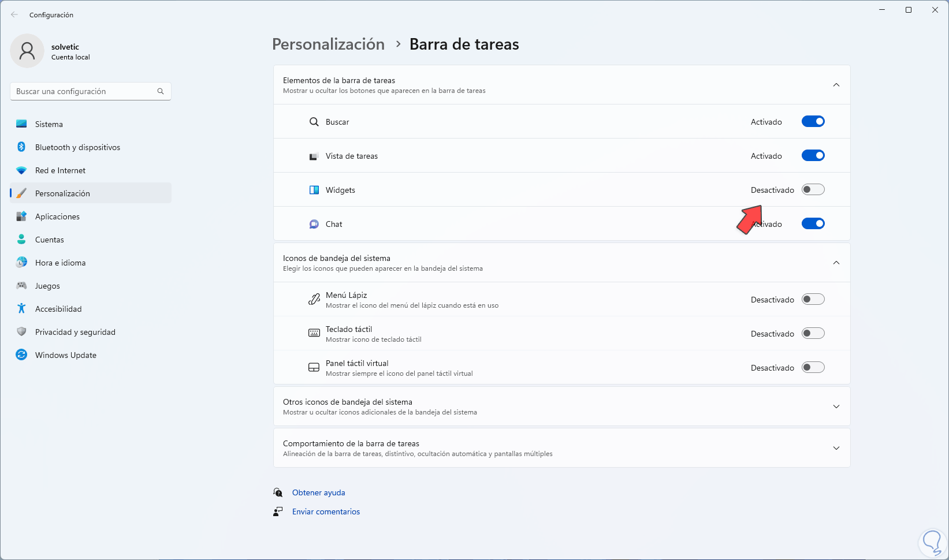949x560 pixels.
Task: Click the Enviar comentarios link
Action: (326, 512)
